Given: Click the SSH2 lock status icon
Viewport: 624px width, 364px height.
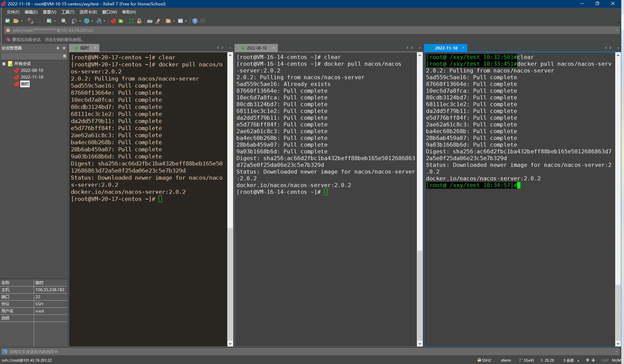Looking at the screenshot, I should tap(479, 360).
